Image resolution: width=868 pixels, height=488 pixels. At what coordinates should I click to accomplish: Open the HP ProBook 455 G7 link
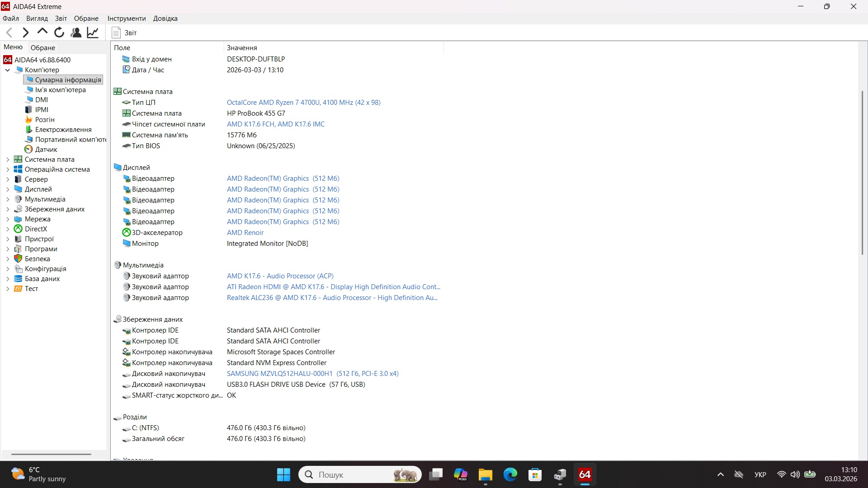coord(255,113)
